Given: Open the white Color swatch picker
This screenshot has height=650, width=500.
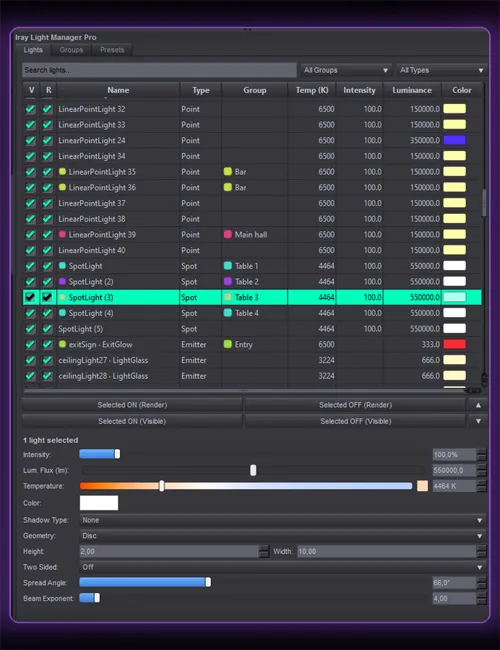Looking at the screenshot, I should click(99, 503).
